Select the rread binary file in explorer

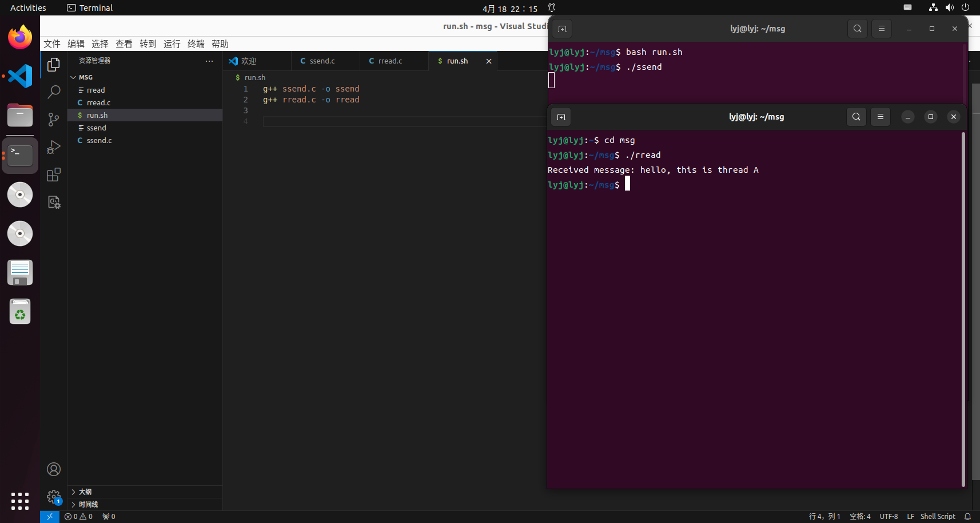145,90
